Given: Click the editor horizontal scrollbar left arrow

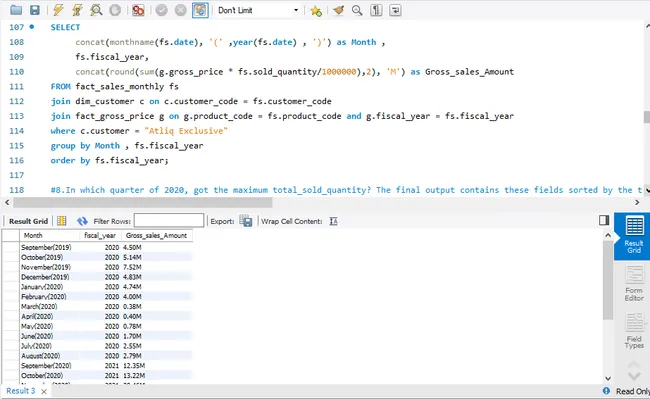Looking at the screenshot, I should (x=7, y=202).
